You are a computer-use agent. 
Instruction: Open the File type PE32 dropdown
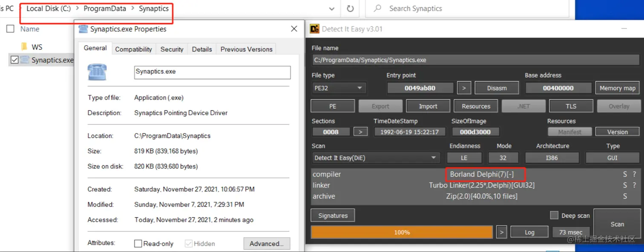pos(339,88)
